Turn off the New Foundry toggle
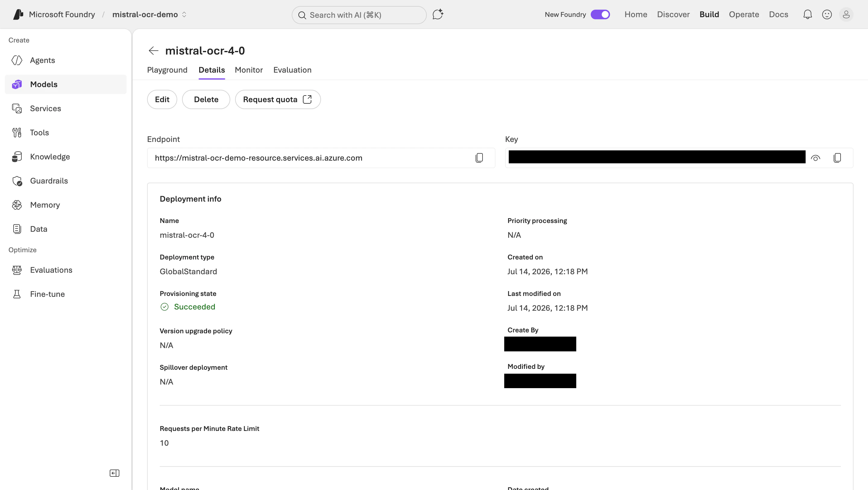868x490 pixels. pyautogui.click(x=600, y=14)
